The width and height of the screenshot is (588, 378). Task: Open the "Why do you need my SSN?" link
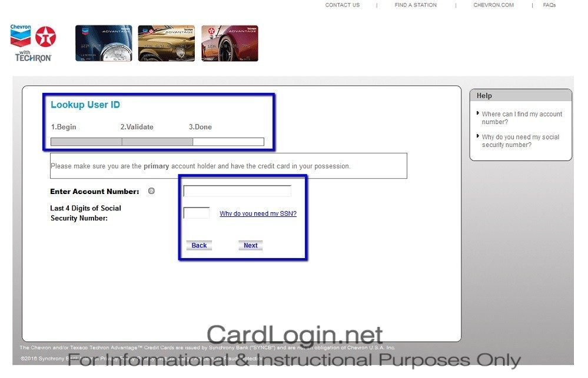click(258, 214)
